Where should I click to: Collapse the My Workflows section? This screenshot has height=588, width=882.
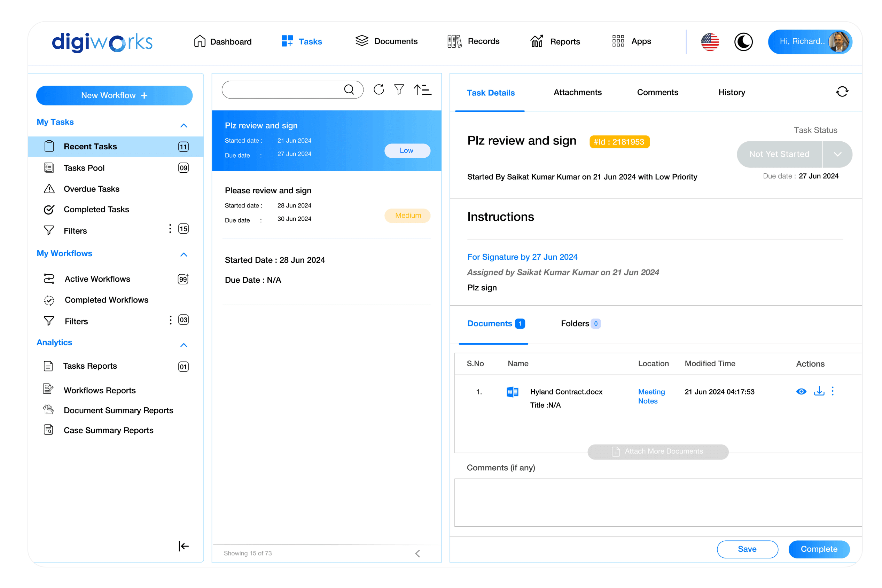point(184,254)
